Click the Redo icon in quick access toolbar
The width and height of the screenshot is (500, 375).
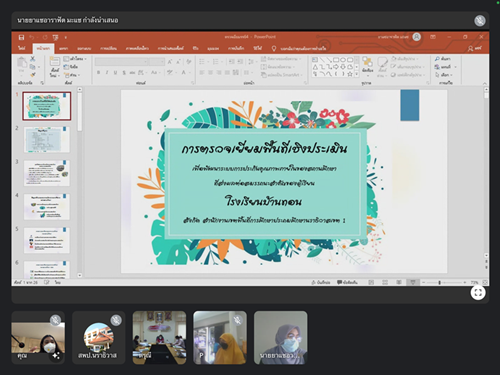[x=45, y=37]
